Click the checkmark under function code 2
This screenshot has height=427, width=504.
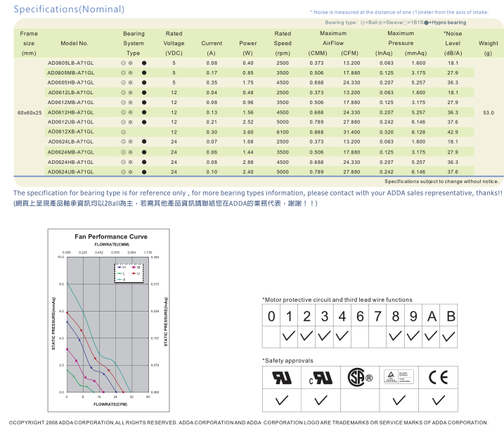click(306, 336)
